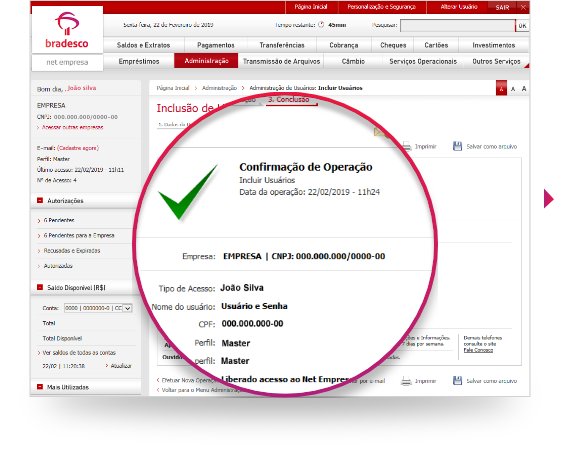Viewport: 561px width, 456px height.
Task: Collapse Saldo Disponível section icon
Action: 40,287
